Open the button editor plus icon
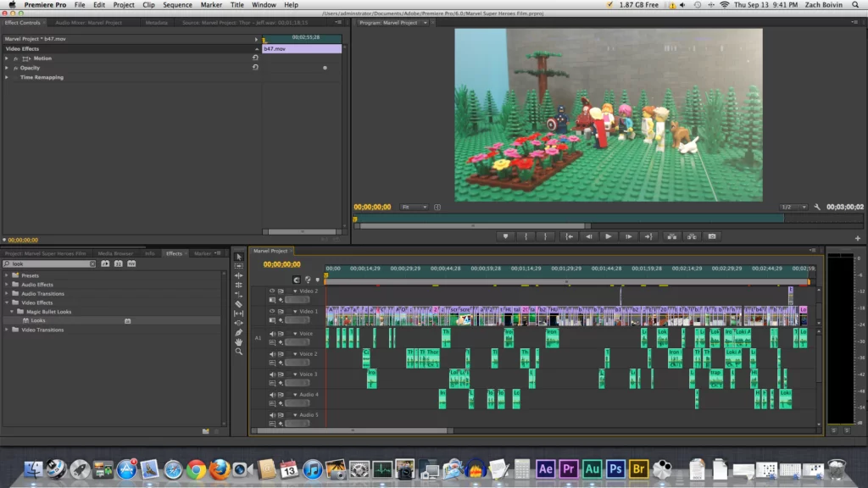Screen dimensions: 868x488 858,238
